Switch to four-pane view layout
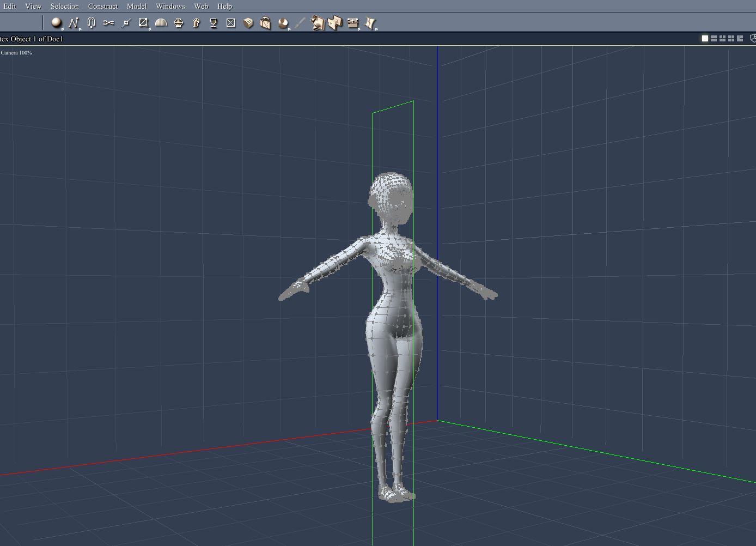756x546 pixels. pos(731,38)
